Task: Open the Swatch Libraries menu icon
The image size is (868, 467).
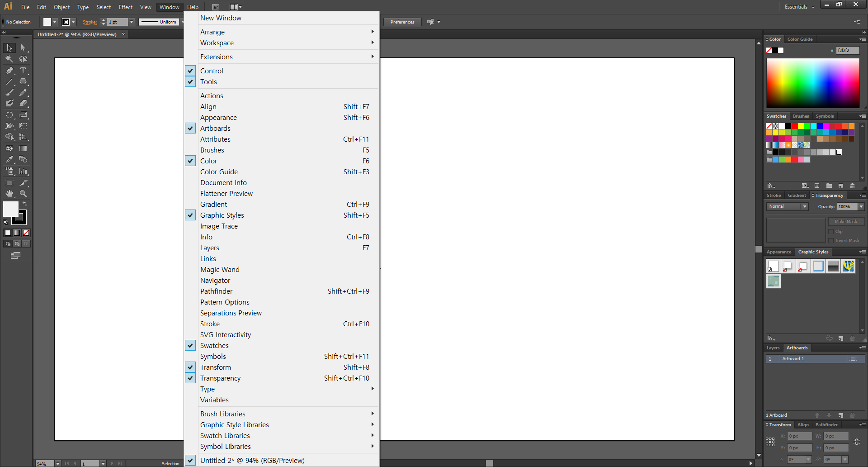Action: (x=771, y=186)
